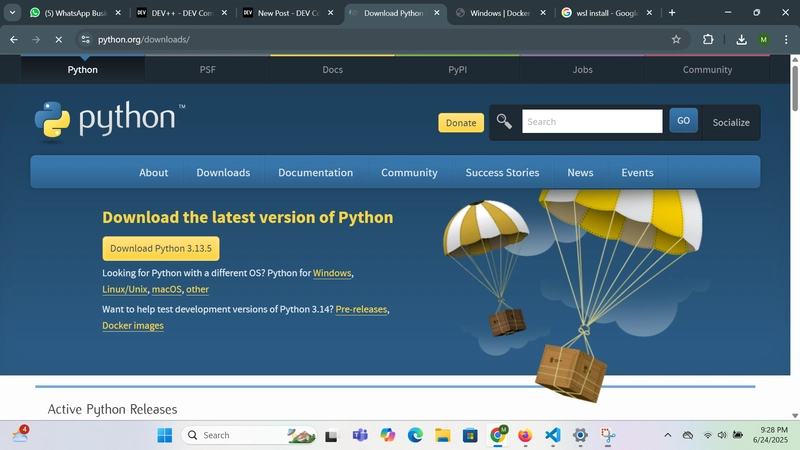Show hidden system tray icons chevron
Viewport: 800px width, 450px height.
point(667,435)
